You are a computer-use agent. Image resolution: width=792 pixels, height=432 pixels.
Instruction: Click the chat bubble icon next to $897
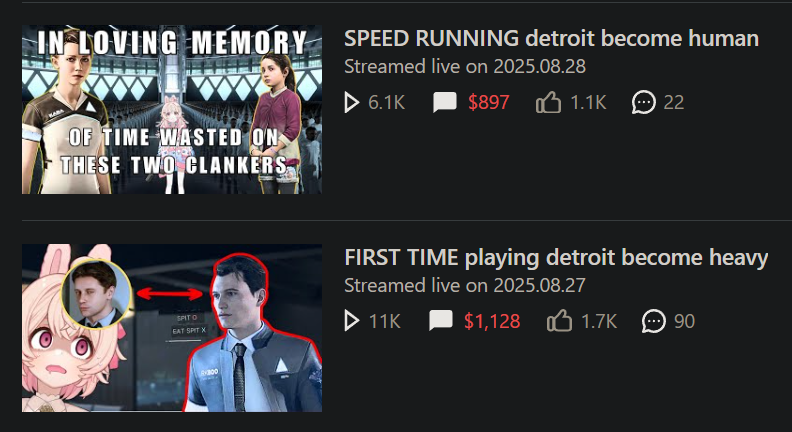[x=445, y=103]
